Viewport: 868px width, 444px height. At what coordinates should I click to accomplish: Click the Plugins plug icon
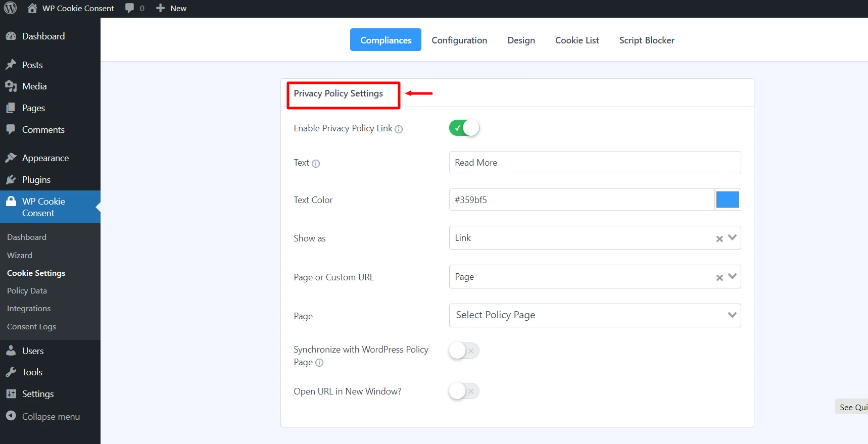(x=11, y=180)
